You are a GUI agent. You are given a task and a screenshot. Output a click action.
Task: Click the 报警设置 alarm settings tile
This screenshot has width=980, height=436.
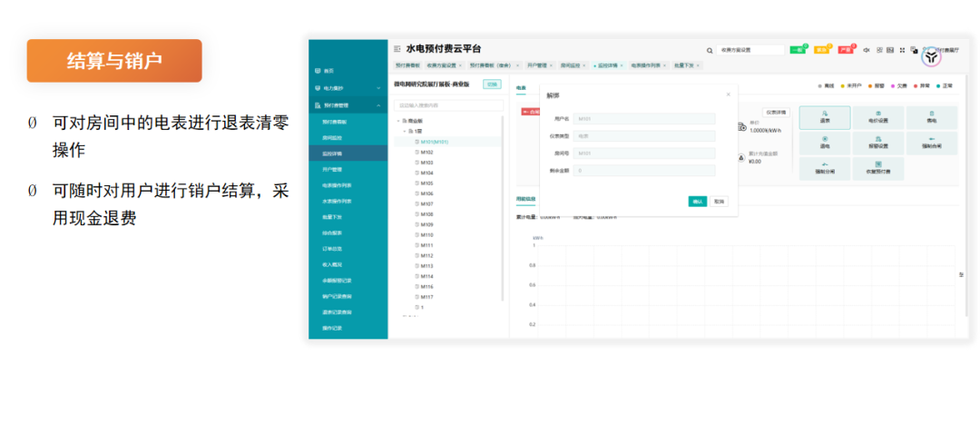(x=877, y=142)
